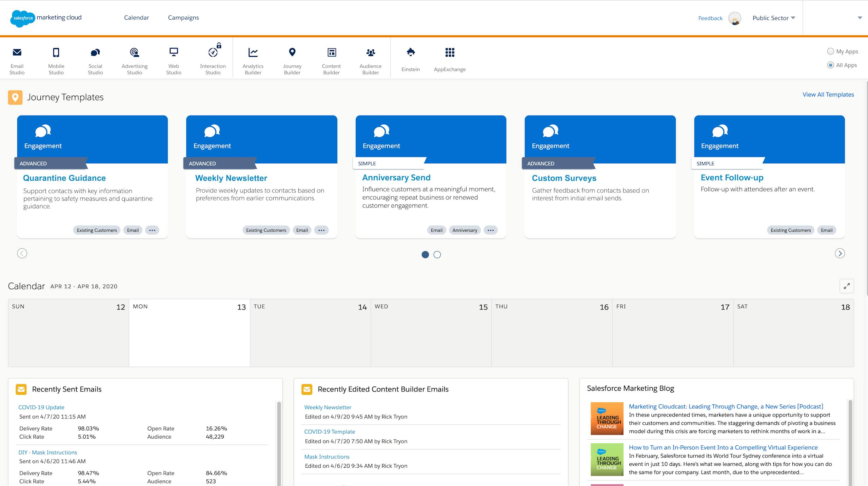Open the Quarantine Guidance template
The image size is (868, 486).
[64, 178]
